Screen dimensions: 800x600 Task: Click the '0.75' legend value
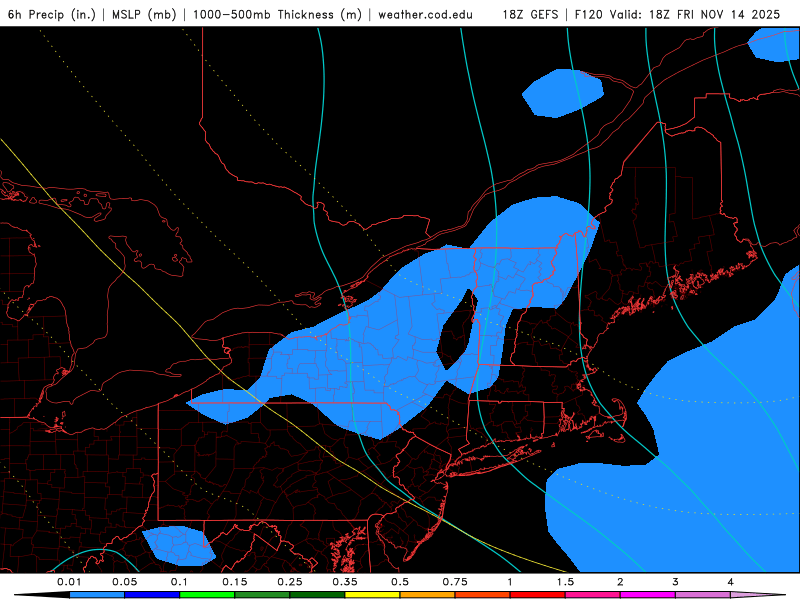click(x=455, y=582)
